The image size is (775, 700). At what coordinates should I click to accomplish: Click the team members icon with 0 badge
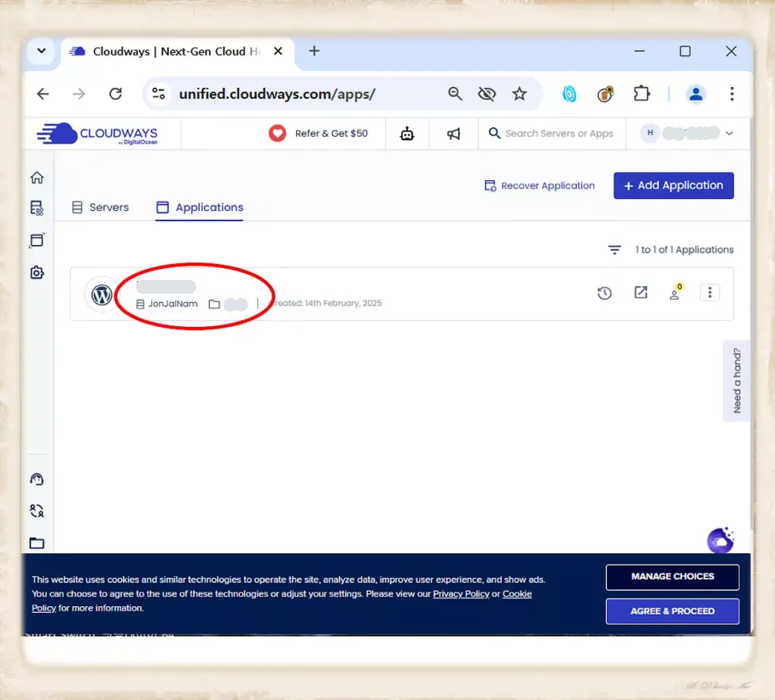pos(674,294)
